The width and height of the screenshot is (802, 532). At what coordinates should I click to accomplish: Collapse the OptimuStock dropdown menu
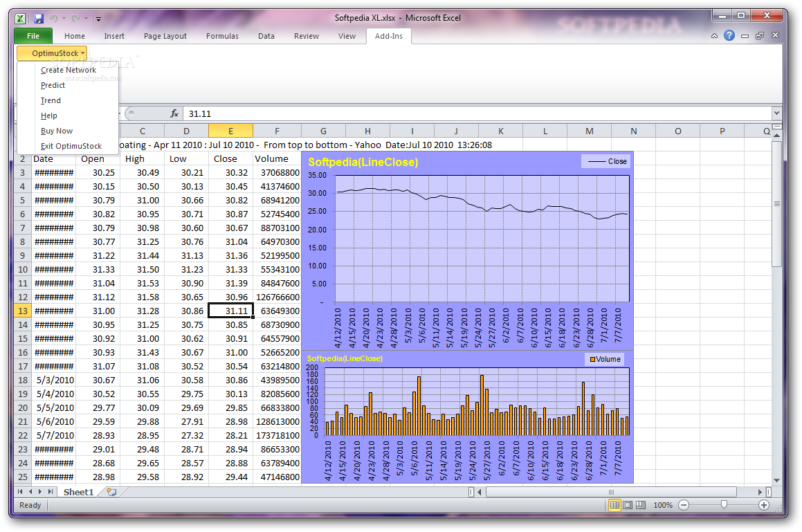coord(52,53)
